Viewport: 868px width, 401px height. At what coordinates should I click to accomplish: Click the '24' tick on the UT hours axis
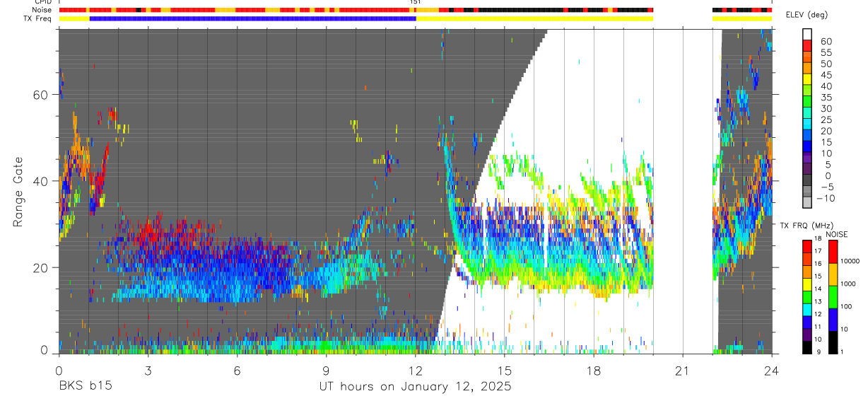pyautogui.click(x=772, y=370)
